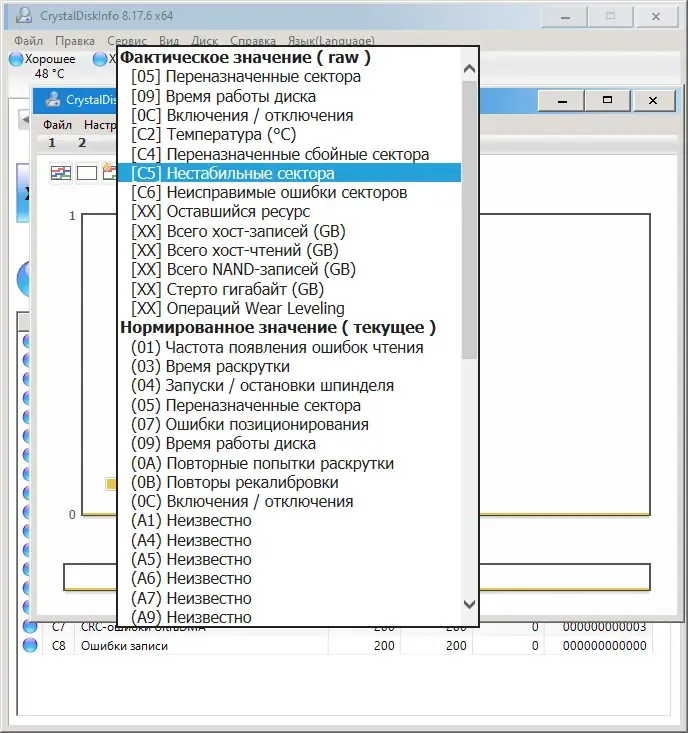
Task: Select highlighted [C5] Нестабильные сектора
Action: click(x=289, y=173)
